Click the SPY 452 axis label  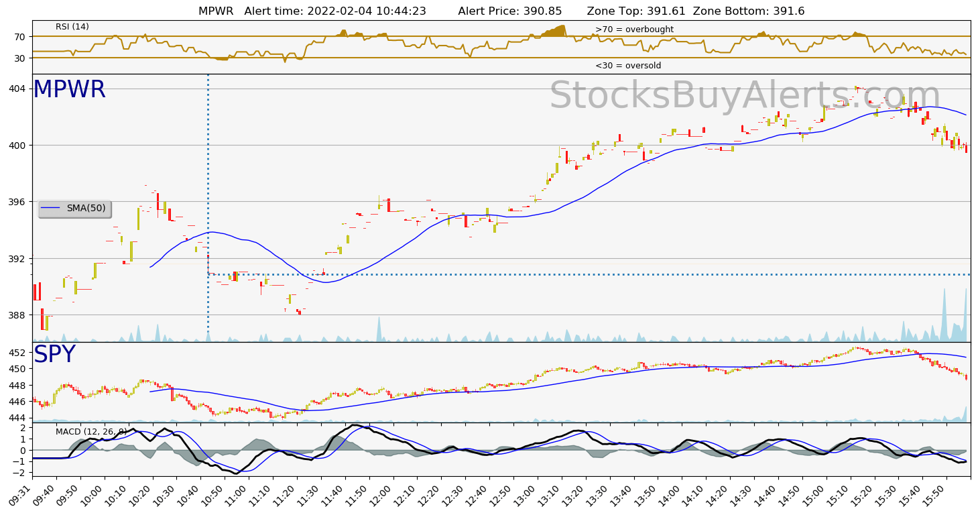[x=18, y=353]
